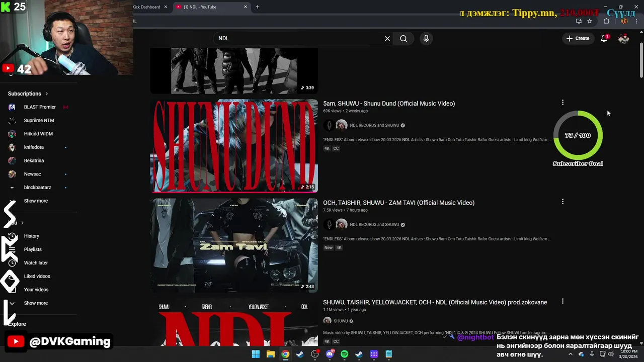This screenshot has width=644, height=362.
Task: Open Your videos in sidebar
Action: point(36,290)
